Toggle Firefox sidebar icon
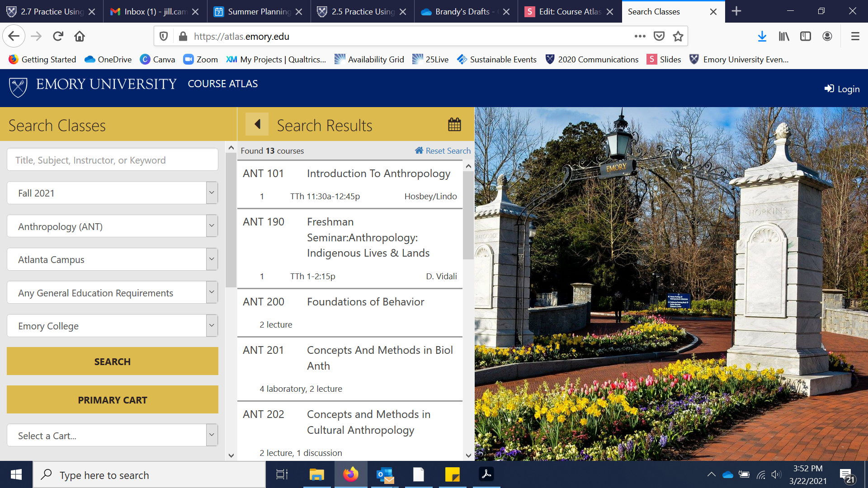Image resolution: width=868 pixels, height=488 pixels. (x=806, y=36)
